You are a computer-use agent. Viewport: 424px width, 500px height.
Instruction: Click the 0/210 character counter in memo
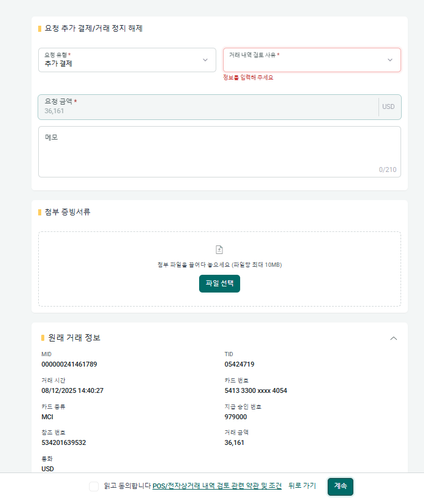point(388,170)
